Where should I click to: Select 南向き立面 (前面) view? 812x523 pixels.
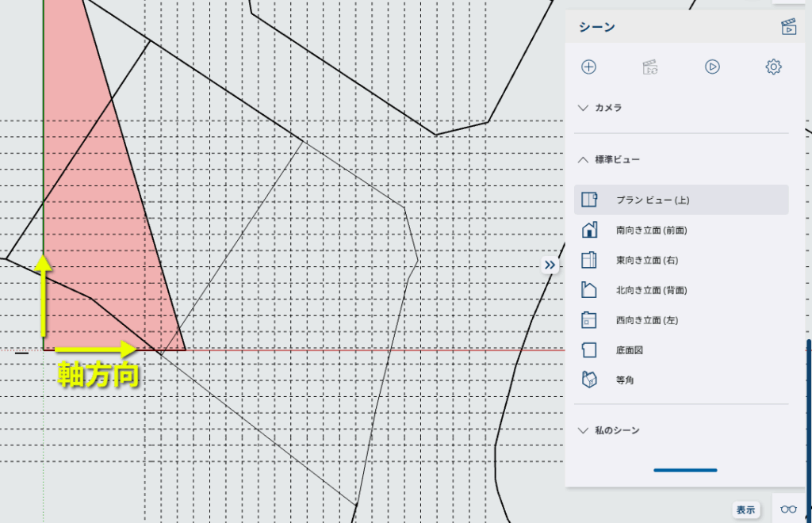click(681, 230)
